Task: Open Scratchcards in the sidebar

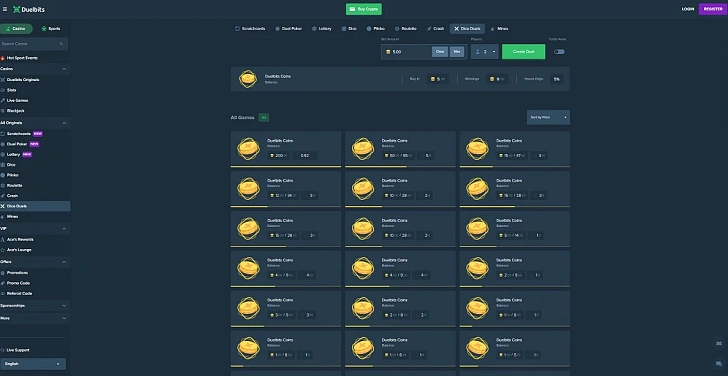Action: click(22, 134)
